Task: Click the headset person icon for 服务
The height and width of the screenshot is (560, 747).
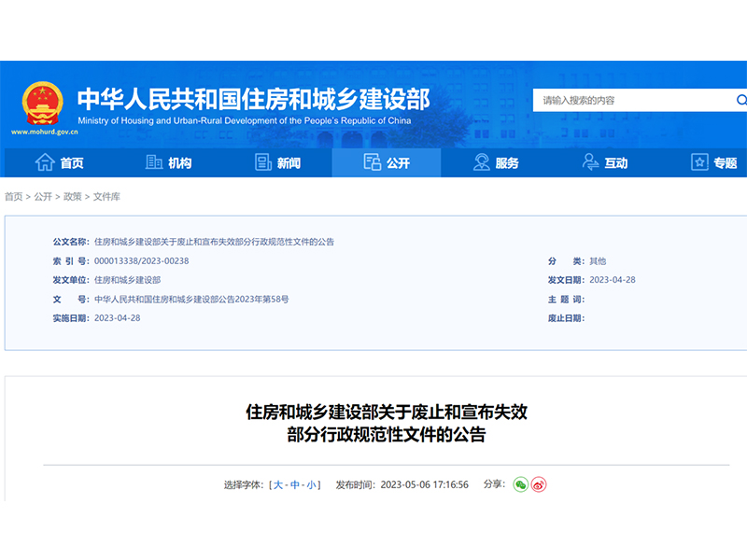Action: (482, 162)
